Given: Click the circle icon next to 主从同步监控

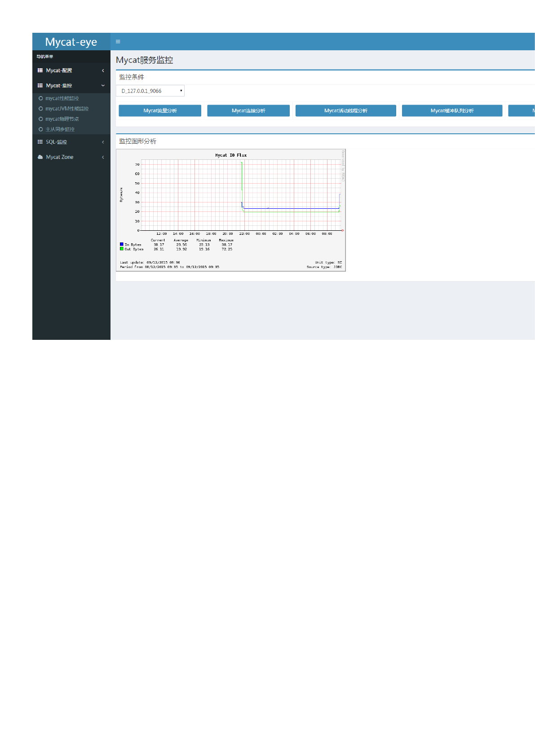Looking at the screenshot, I should click(x=41, y=129).
